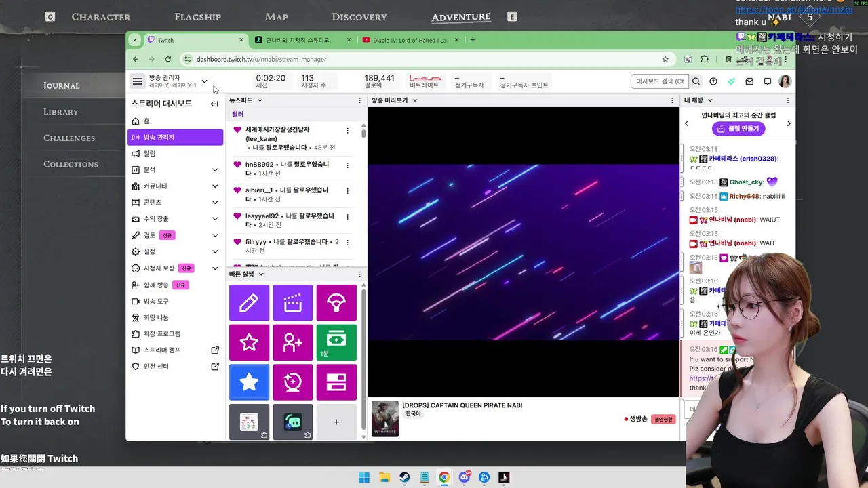The height and width of the screenshot is (488, 868).
Task: Open options for leayyael92 follow entry
Action: 347,216
